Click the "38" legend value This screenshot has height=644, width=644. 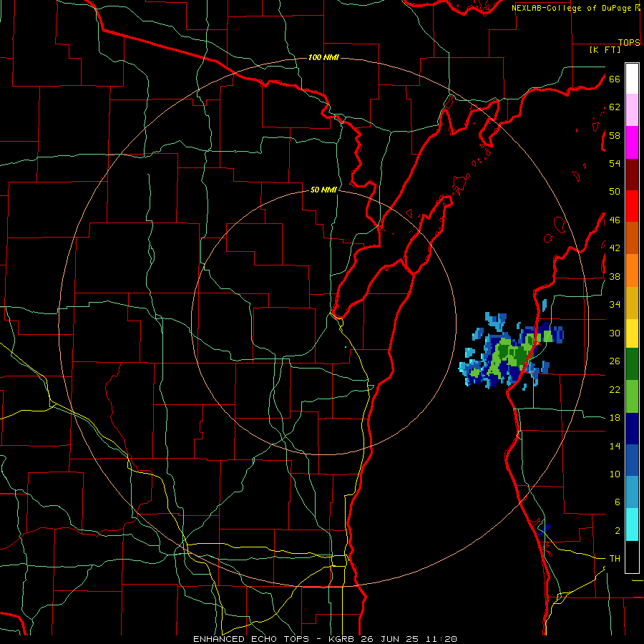click(x=615, y=276)
